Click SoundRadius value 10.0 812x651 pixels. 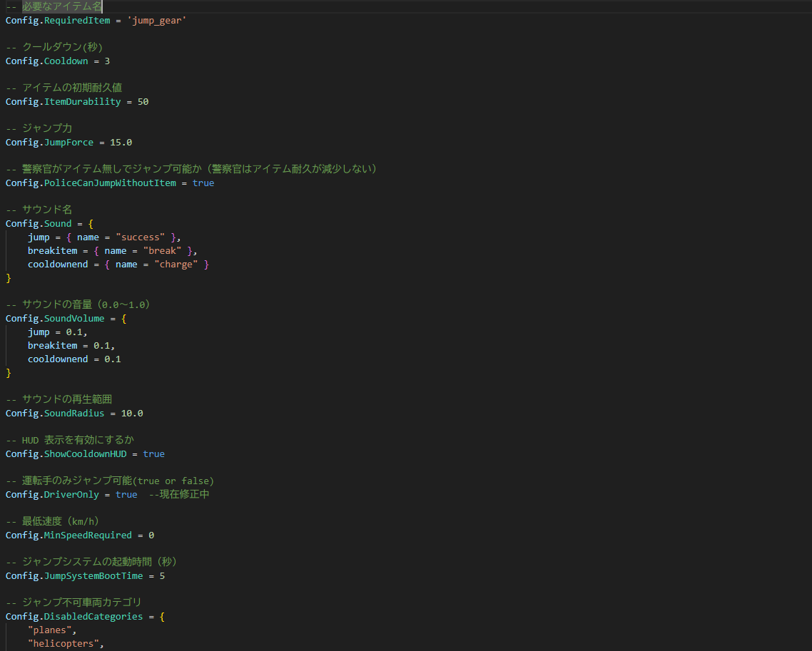point(132,414)
